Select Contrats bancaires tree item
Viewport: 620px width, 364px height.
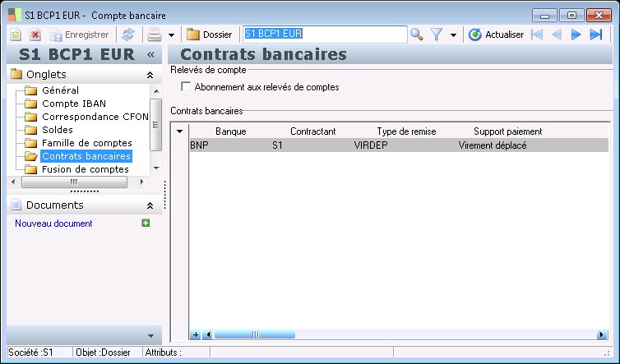[86, 156]
